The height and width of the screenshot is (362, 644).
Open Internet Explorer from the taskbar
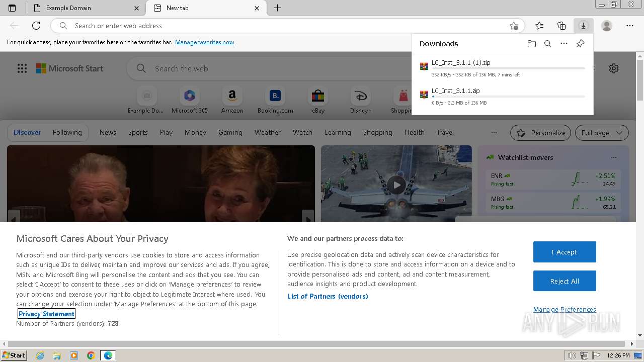click(40, 355)
